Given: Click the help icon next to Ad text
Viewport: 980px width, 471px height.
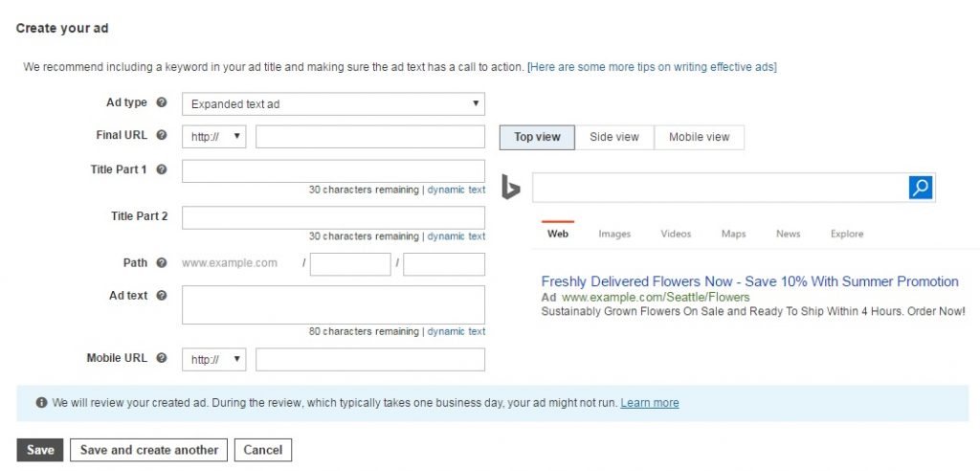Looking at the screenshot, I should tap(162, 296).
